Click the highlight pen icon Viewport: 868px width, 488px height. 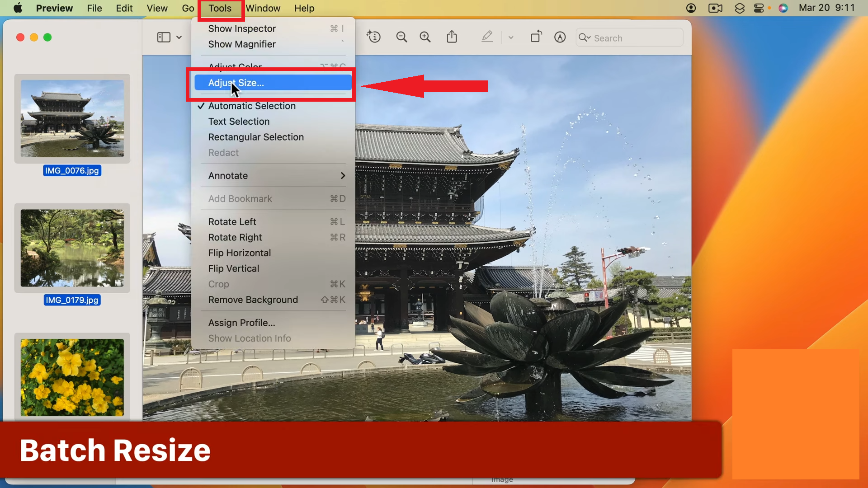pyautogui.click(x=487, y=37)
